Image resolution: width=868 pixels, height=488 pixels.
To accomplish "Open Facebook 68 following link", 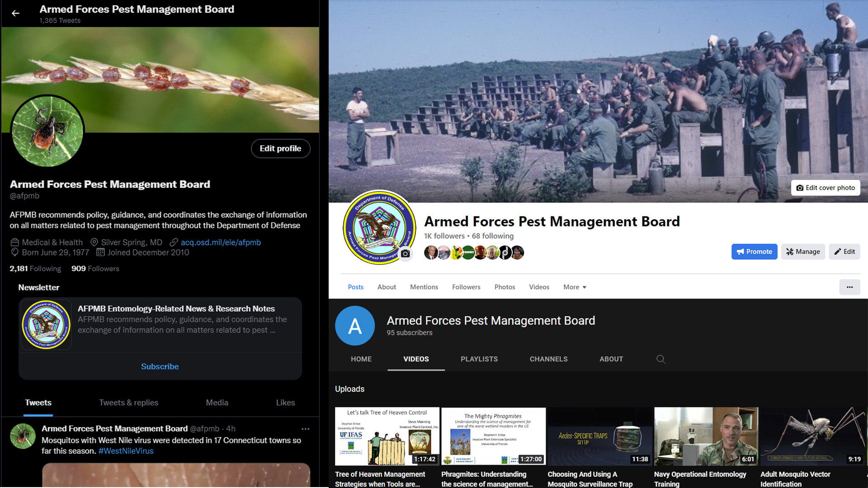I will [x=493, y=236].
